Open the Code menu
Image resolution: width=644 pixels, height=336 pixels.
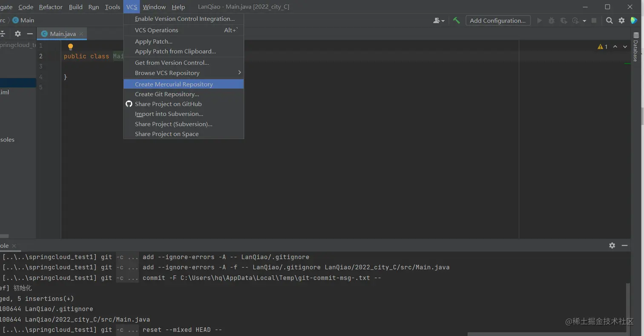coord(26,7)
